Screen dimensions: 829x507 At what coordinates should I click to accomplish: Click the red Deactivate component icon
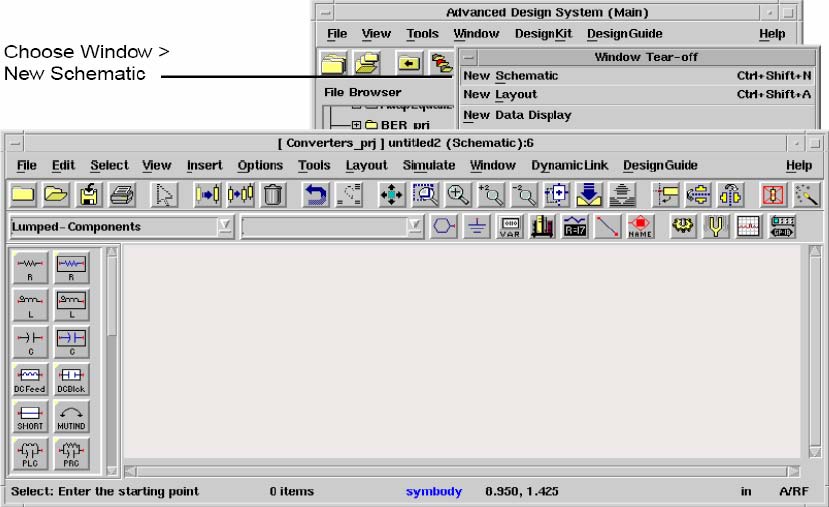(x=773, y=195)
